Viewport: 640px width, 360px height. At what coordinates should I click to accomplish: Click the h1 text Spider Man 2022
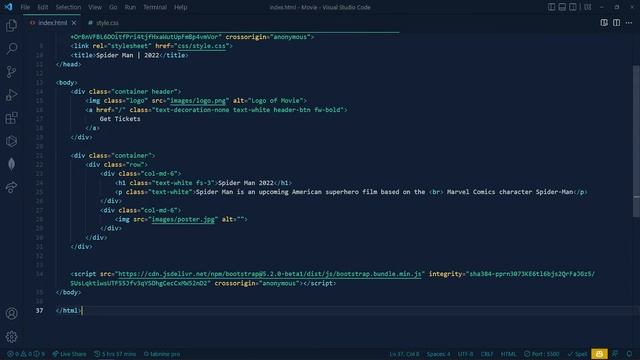tap(246, 183)
